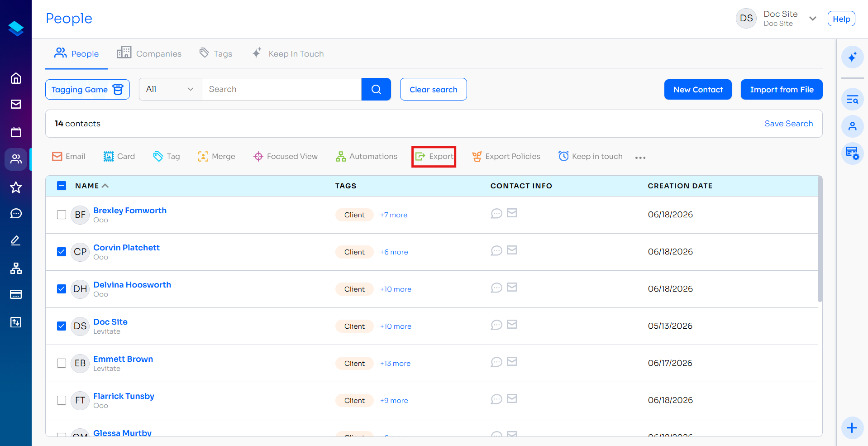The height and width of the screenshot is (446, 868).
Task: Open the three-dot more actions menu
Action: pyautogui.click(x=640, y=158)
